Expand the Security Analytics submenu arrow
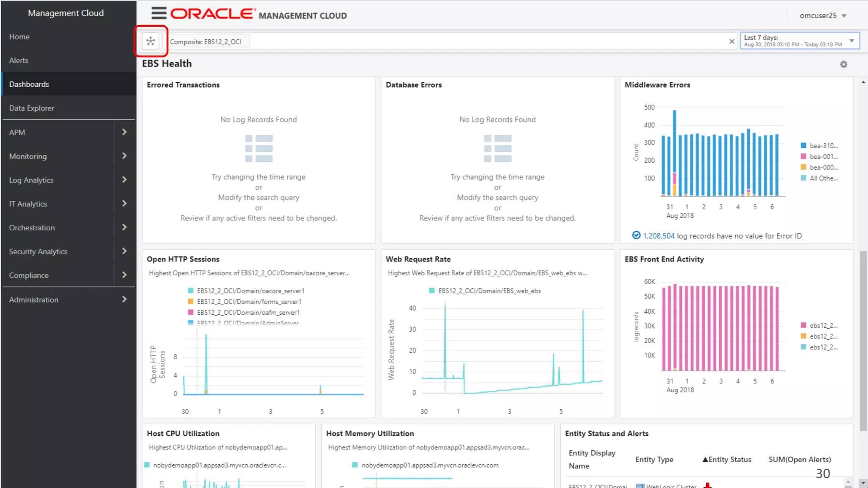The width and height of the screenshot is (868, 488). coord(124,251)
